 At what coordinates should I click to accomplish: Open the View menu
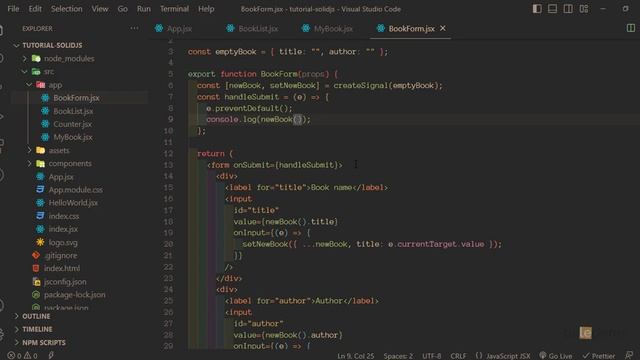coord(100,9)
